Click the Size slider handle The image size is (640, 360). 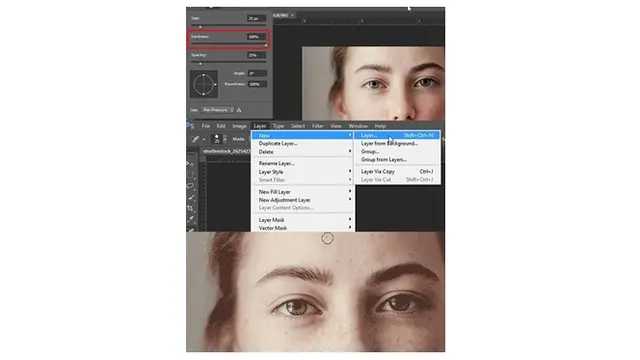click(x=200, y=27)
